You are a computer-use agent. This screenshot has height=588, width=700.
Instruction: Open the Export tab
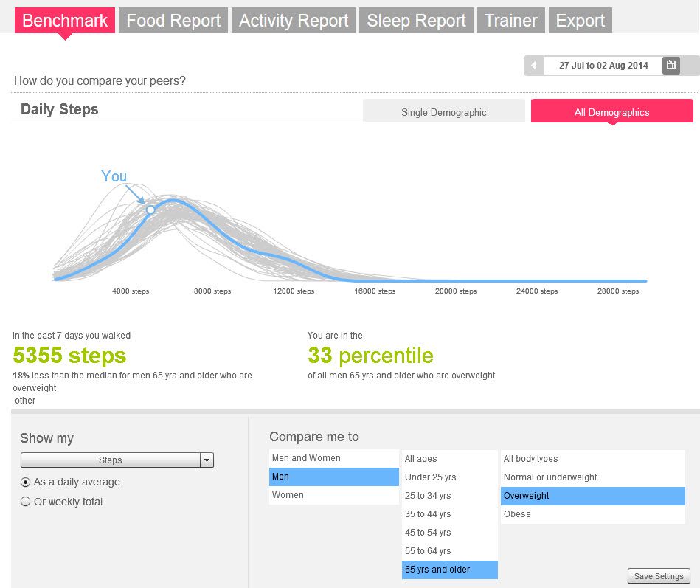[x=580, y=21]
